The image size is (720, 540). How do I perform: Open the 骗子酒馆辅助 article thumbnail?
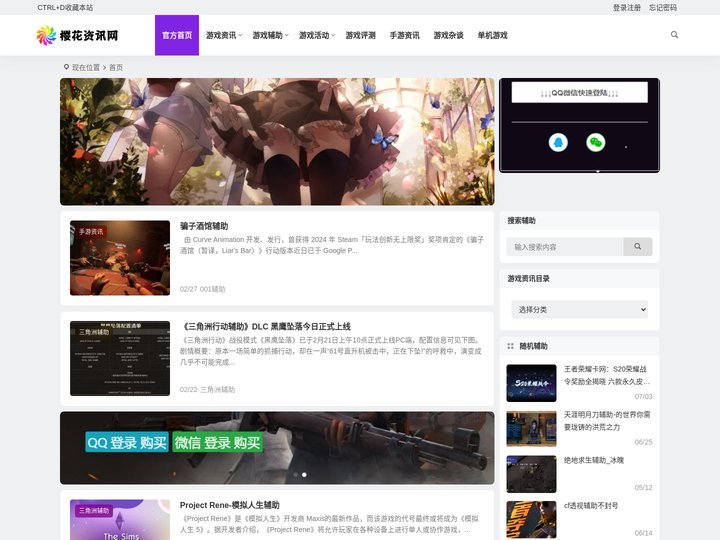pyautogui.click(x=120, y=258)
